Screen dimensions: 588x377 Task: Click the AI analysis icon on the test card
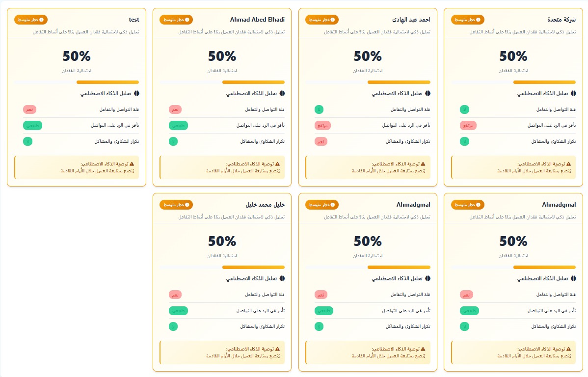point(137,93)
